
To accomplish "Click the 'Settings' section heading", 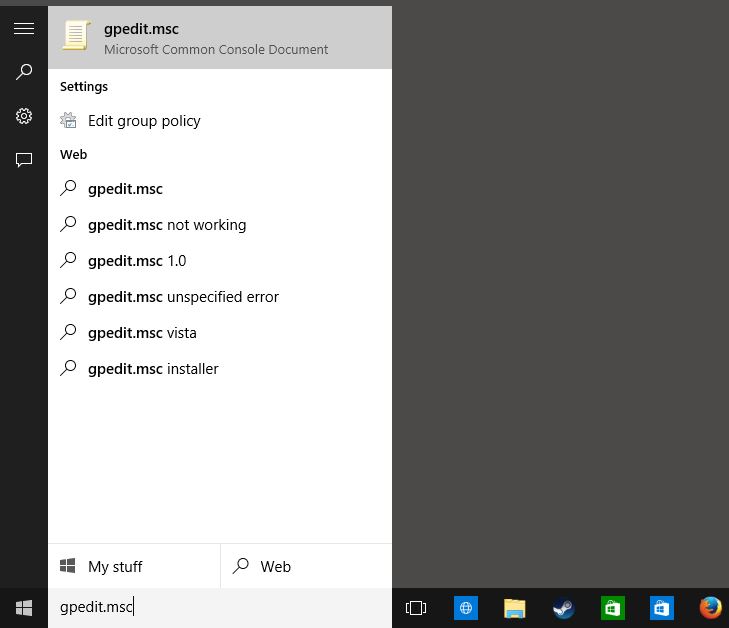I will point(84,87).
